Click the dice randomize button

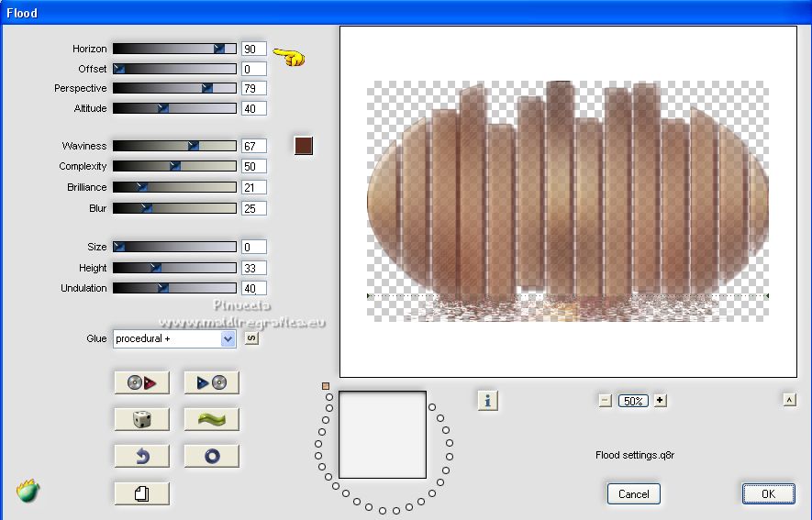(x=142, y=419)
